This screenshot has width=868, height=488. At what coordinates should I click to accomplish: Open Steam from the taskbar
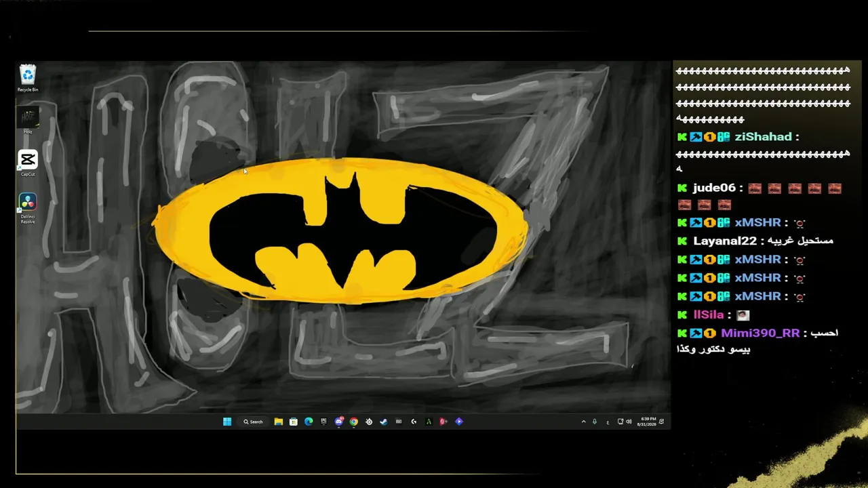[384, 422]
